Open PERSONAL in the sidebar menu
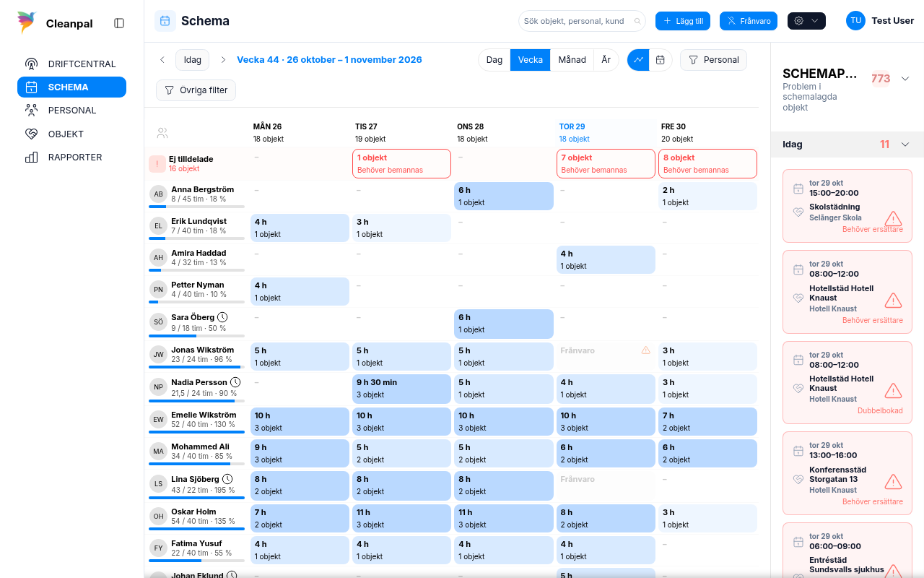This screenshot has width=924, height=578. [x=72, y=111]
